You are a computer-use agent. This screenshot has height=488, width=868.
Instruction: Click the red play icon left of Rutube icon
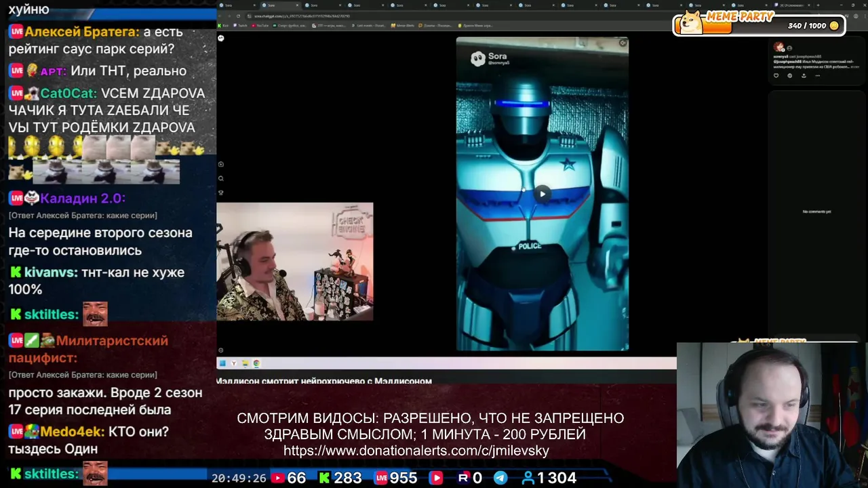click(x=436, y=478)
